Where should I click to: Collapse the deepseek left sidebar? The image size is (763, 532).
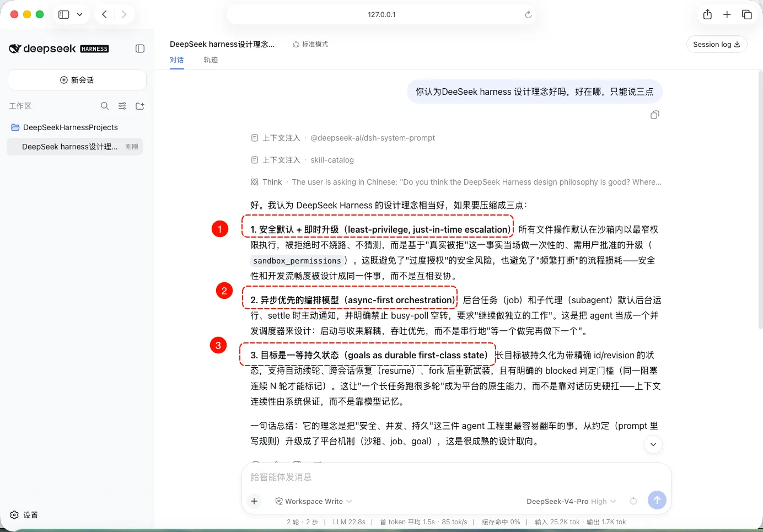pos(140,49)
